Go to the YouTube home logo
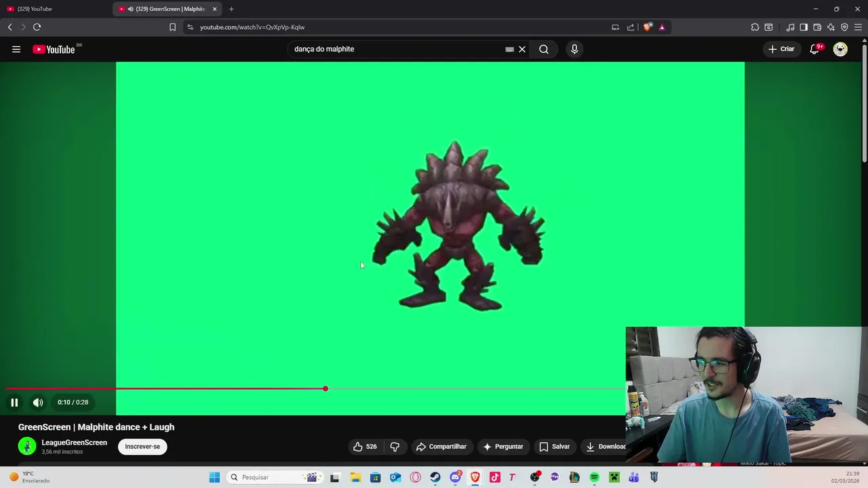Viewport: 868px width, 488px height. 54,49
